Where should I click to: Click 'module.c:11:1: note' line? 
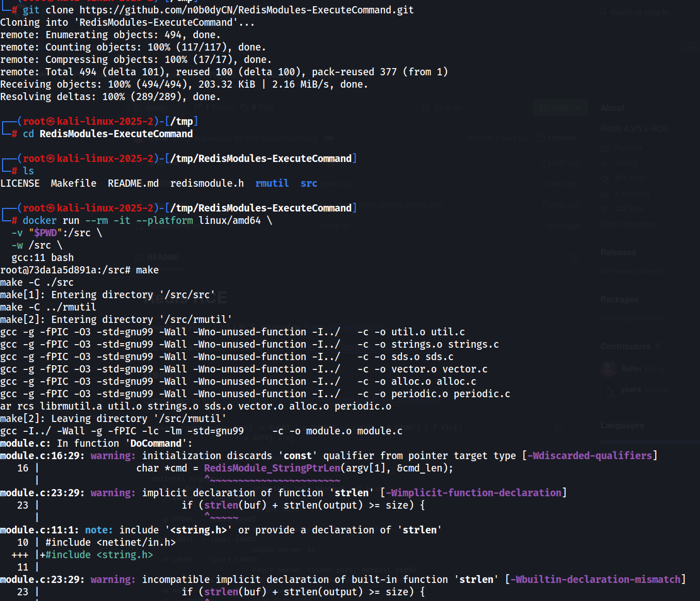(221, 530)
